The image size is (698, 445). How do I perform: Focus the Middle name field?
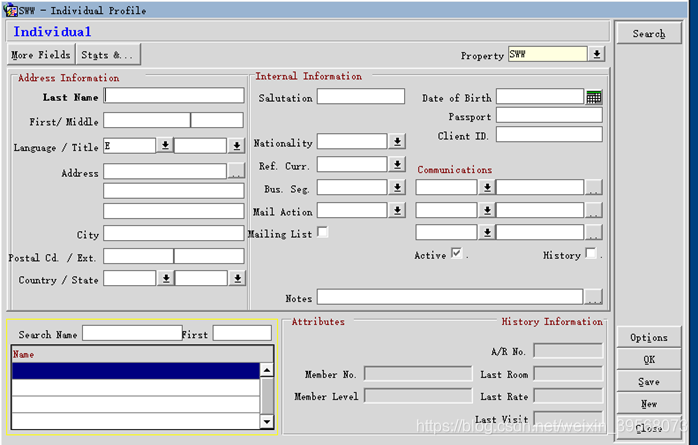[x=217, y=120]
